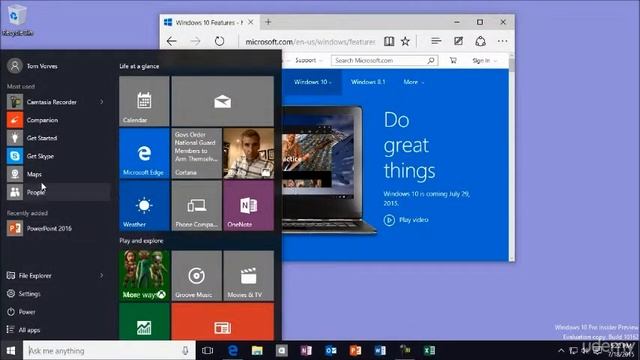This screenshot has height=360, width=640.
Task: Open OneNote from the taskbar
Action: pyautogui.click(x=306, y=350)
